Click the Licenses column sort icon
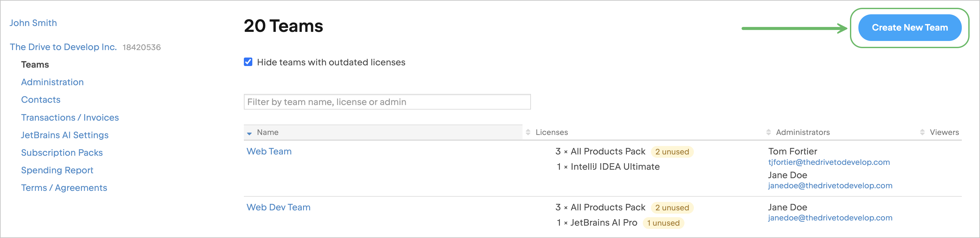Viewport: 980px width, 238px height. pos(528,132)
